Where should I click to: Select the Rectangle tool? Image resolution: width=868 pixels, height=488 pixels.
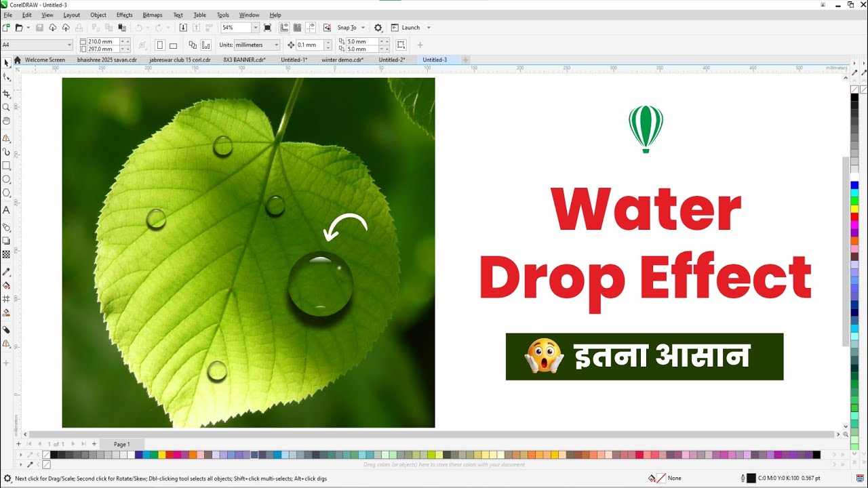click(x=7, y=165)
